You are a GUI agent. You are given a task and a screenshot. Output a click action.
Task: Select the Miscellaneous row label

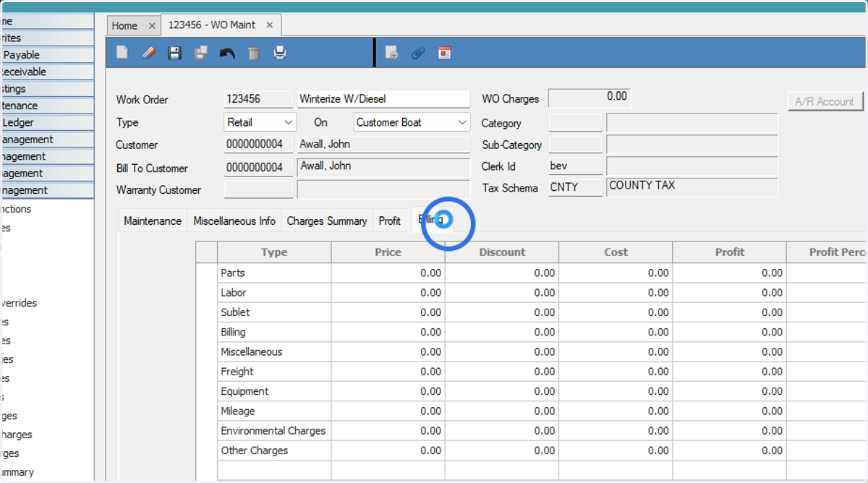(x=252, y=352)
